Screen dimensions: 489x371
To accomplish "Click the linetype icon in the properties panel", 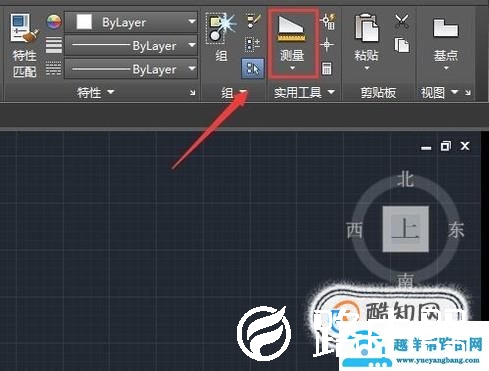I will point(53,68).
